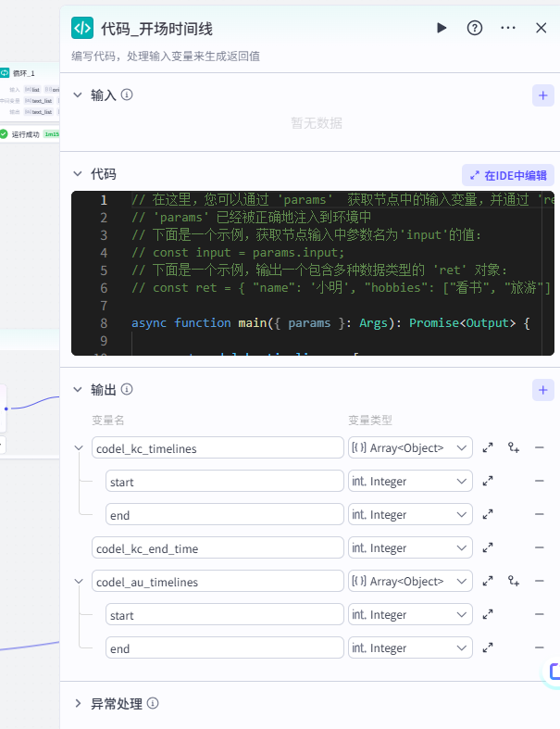The height and width of the screenshot is (729, 560).
Task: Remove the codel_kc_end_time variable
Action: (539, 547)
